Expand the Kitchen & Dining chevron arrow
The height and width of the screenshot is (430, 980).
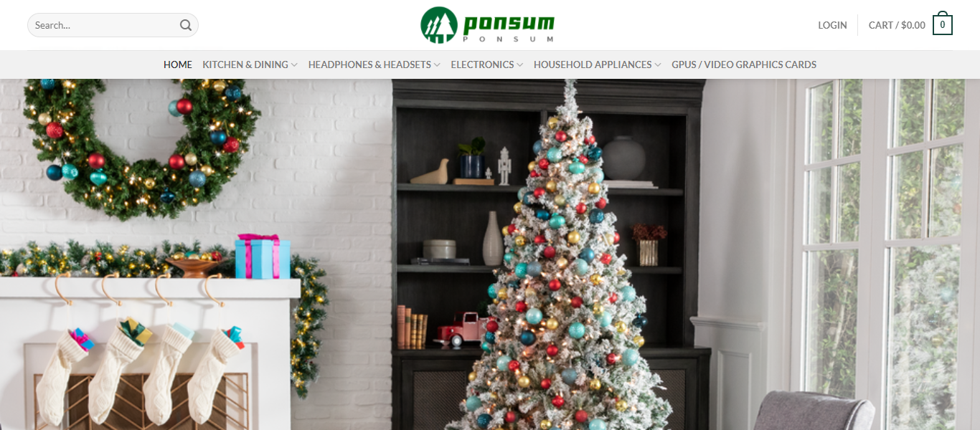click(294, 65)
